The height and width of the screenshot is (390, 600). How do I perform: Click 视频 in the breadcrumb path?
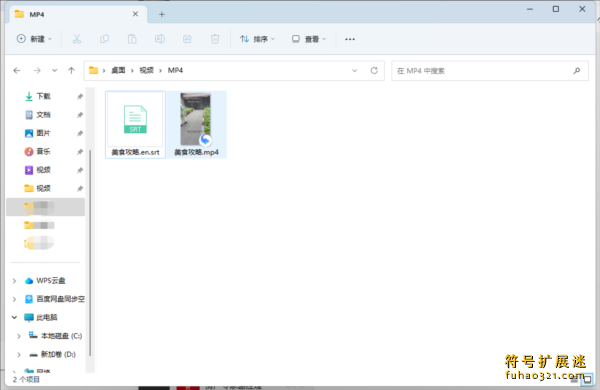point(147,70)
